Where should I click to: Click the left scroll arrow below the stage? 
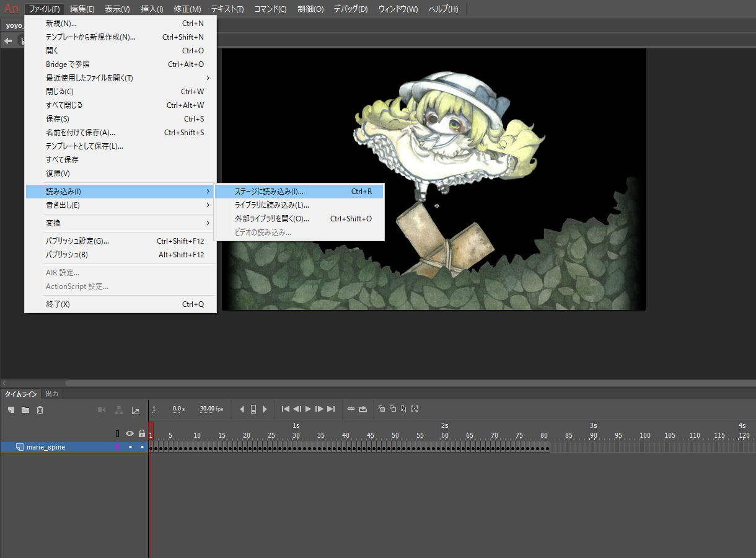pyautogui.click(x=4, y=383)
